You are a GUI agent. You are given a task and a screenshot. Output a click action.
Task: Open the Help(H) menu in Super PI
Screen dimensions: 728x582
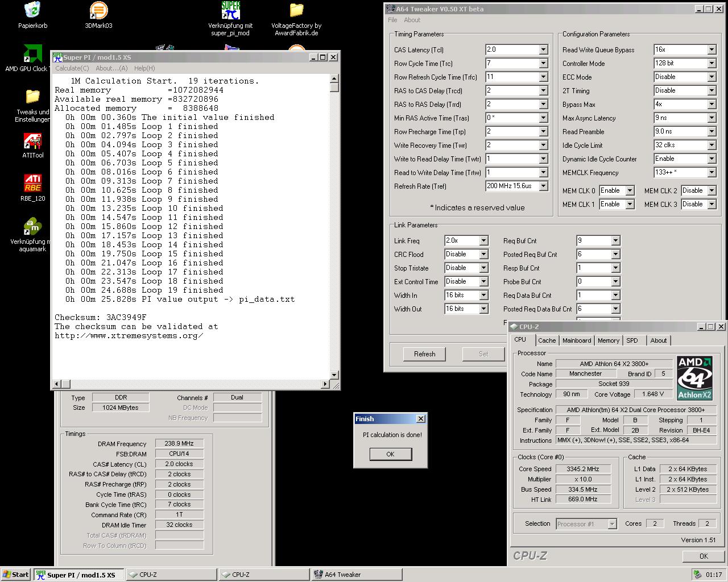pos(144,68)
